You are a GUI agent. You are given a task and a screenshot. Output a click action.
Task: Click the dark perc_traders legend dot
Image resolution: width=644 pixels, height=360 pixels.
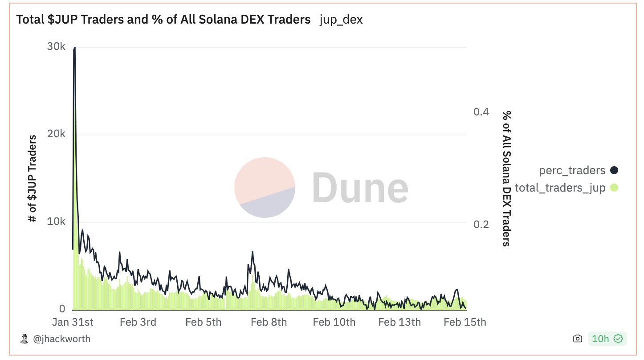pyautogui.click(x=614, y=170)
